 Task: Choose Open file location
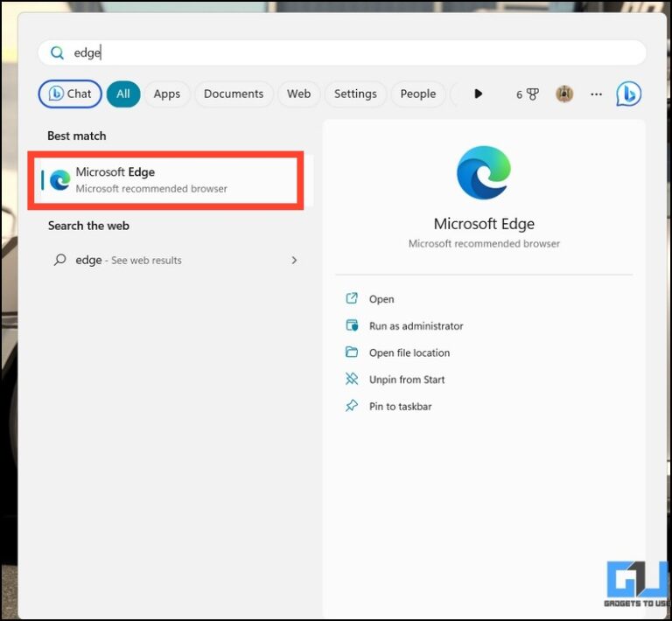pos(409,352)
